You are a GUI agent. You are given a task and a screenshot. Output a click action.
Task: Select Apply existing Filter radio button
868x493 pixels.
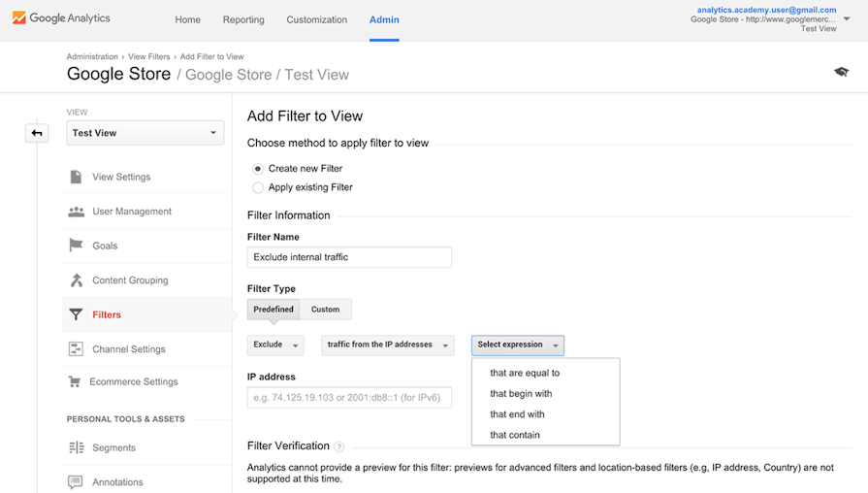coord(258,187)
